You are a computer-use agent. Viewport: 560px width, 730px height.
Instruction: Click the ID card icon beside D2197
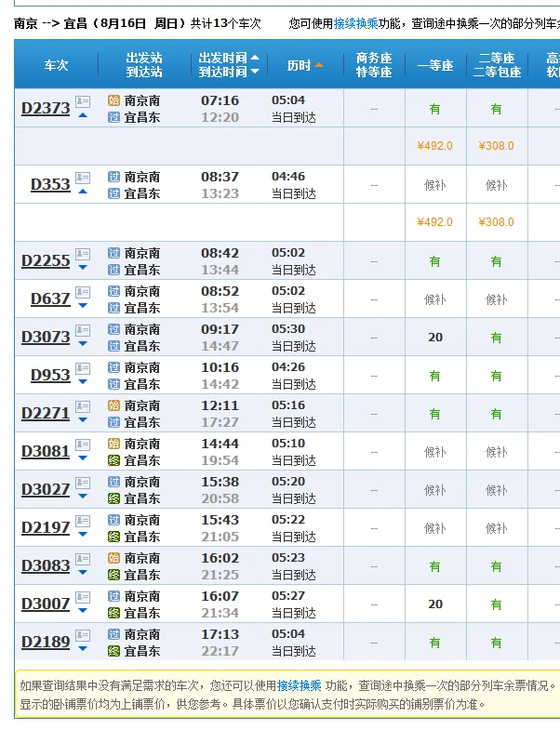point(83,521)
